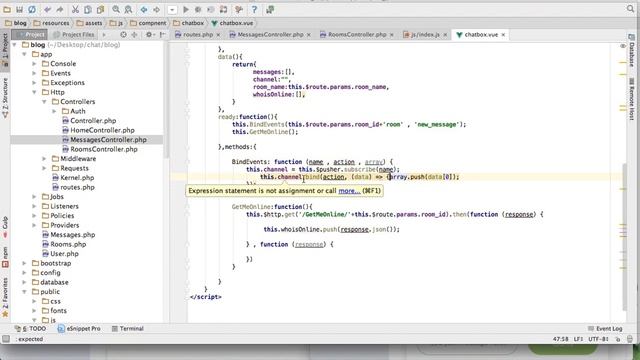This screenshot has height=360, width=640.
Task: Open the Structure side tool tab
Action: [5, 98]
